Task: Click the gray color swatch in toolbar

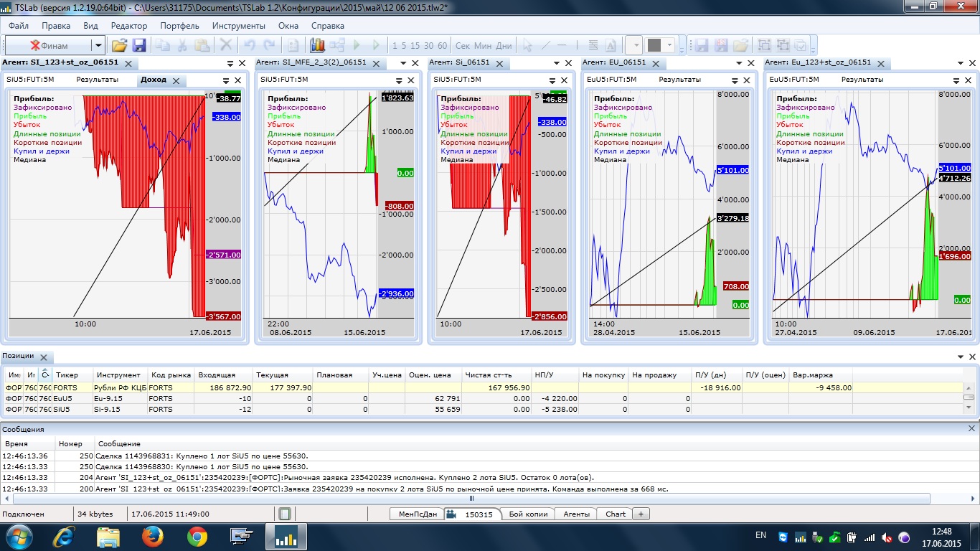Action: 654,45
